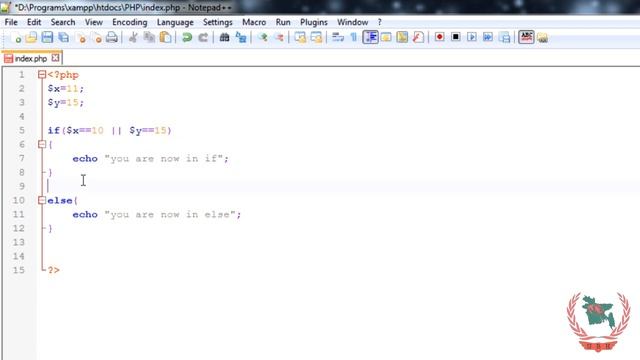Click the echo keyword on line 7
Image resolution: width=640 pixels, height=360 pixels.
click(x=85, y=158)
